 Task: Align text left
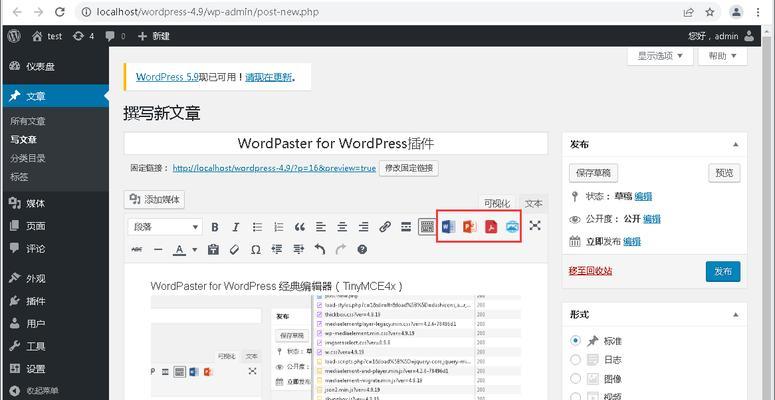pos(321,227)
